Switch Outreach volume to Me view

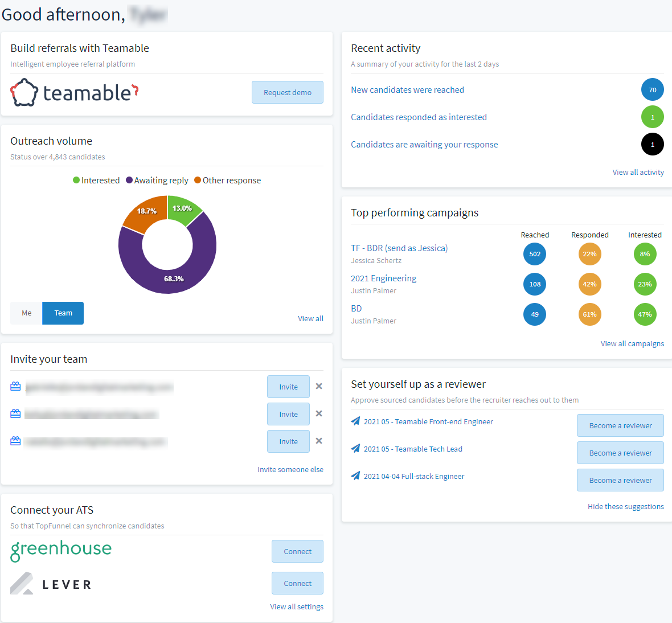[x=26, y=313]
